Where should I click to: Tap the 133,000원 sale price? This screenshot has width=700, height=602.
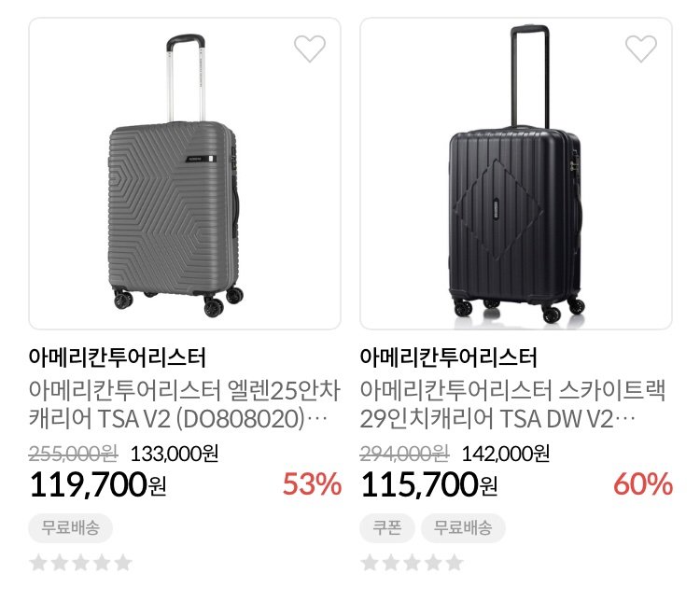[175, 454]
